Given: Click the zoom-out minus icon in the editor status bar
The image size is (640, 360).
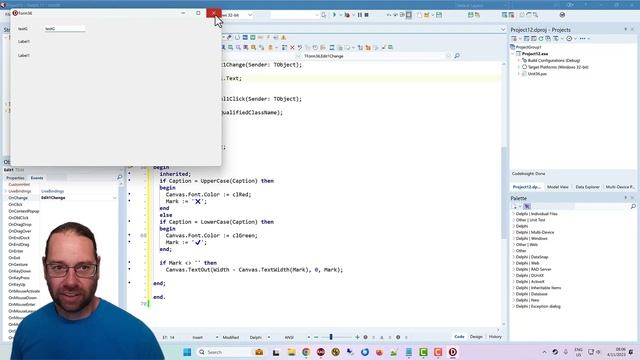Looking at the screenshot, I should [316, 337].
